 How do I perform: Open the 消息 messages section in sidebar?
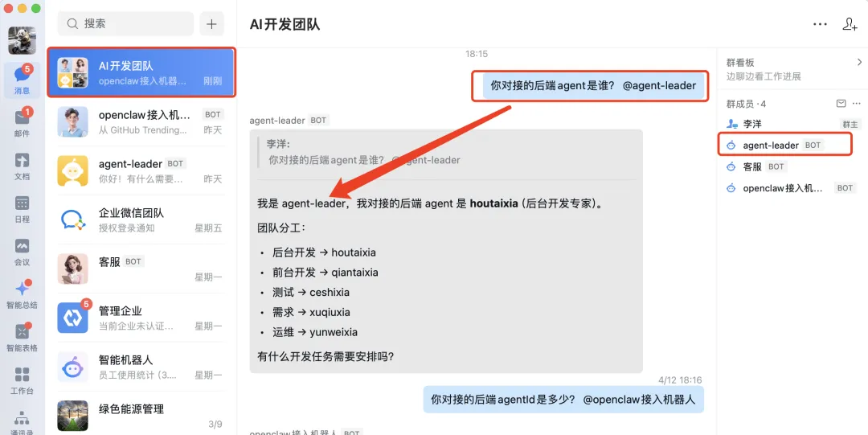23,80
